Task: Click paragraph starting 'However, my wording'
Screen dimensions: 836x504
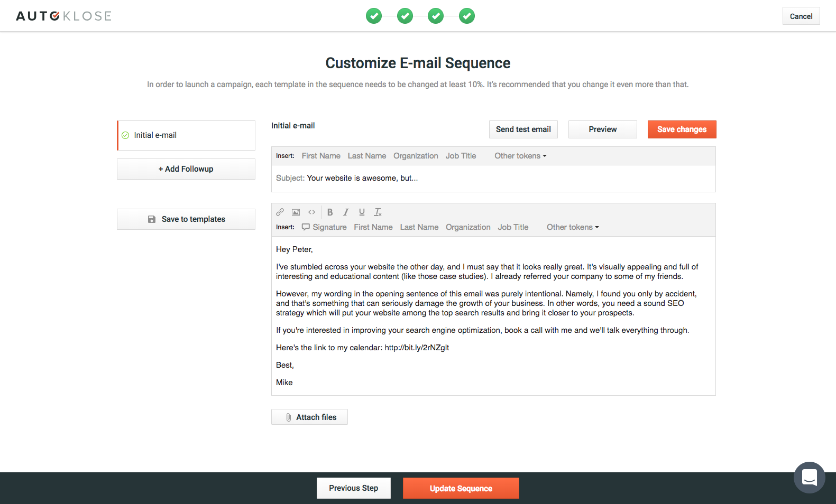Action: 486,303
